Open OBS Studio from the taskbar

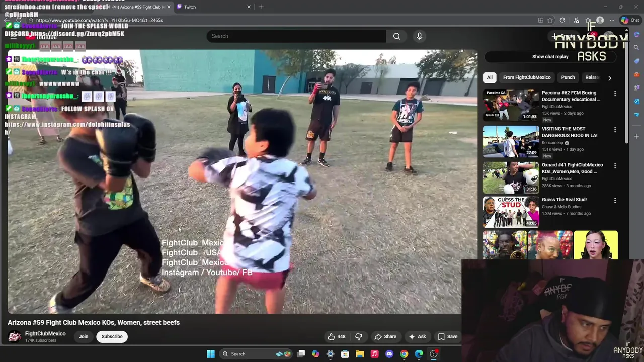(434, 354)
